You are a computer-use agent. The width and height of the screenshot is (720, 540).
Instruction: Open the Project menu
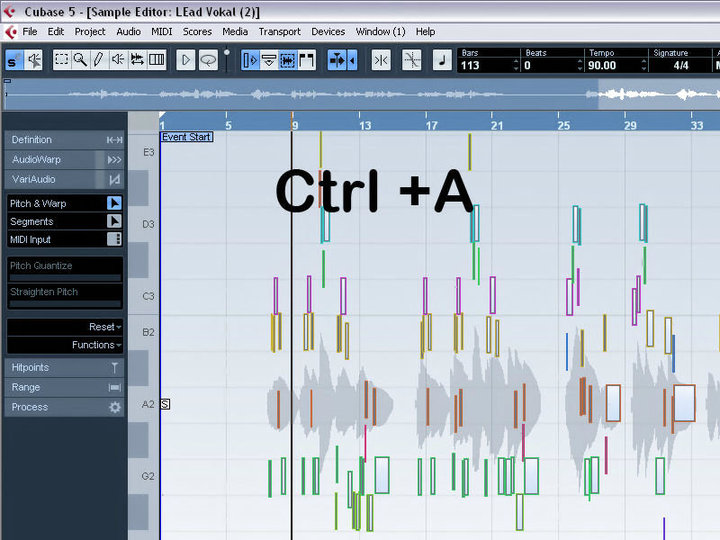tap(90, 32)
